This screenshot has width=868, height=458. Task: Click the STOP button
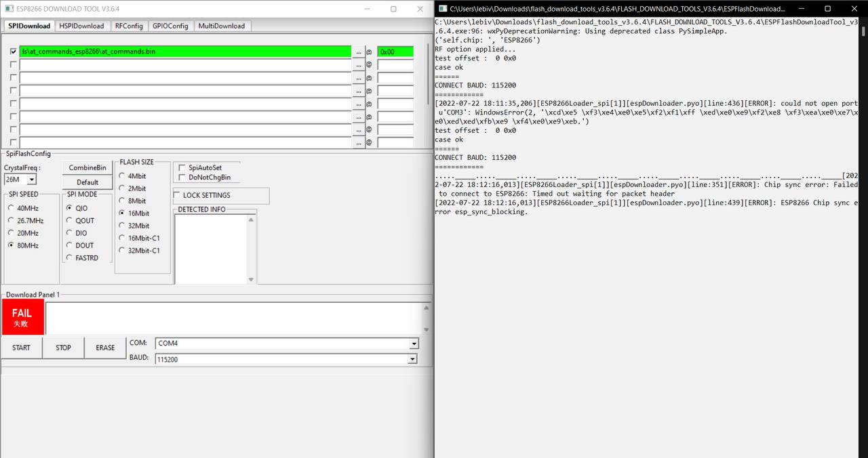coord(63,348)
